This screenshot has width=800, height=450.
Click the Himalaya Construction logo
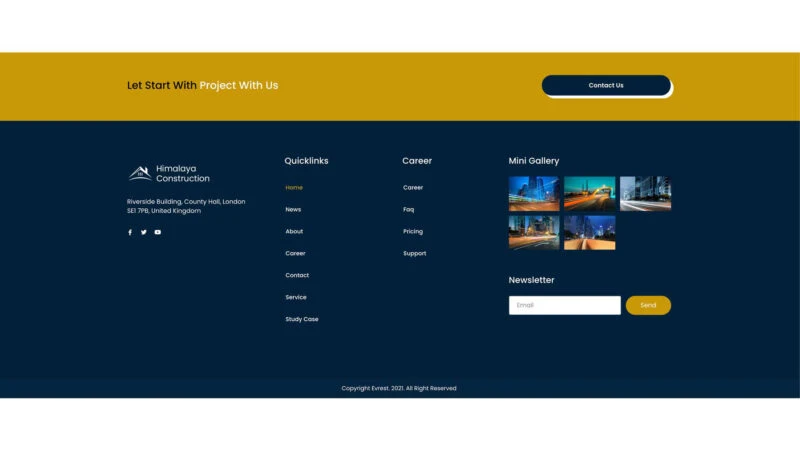(169, 174)
